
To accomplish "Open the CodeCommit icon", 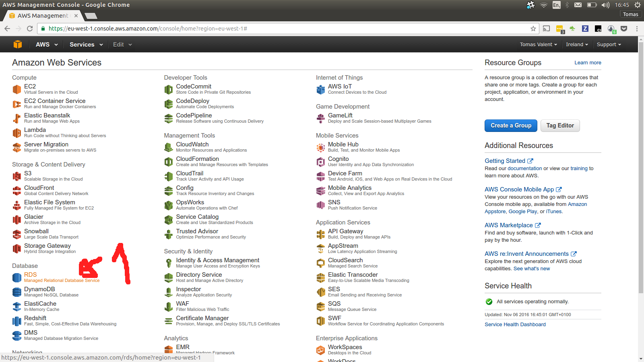I will [x=169, y=89].
